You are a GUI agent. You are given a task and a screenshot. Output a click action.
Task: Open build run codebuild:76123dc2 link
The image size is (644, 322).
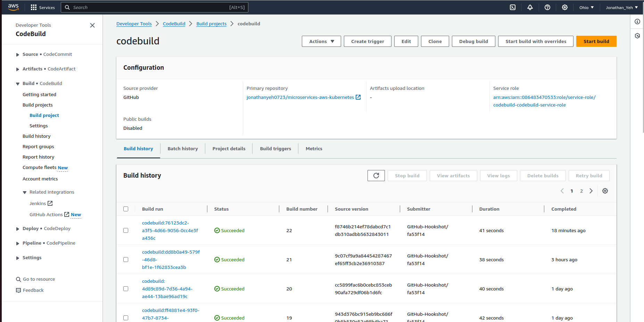point(170,230)
